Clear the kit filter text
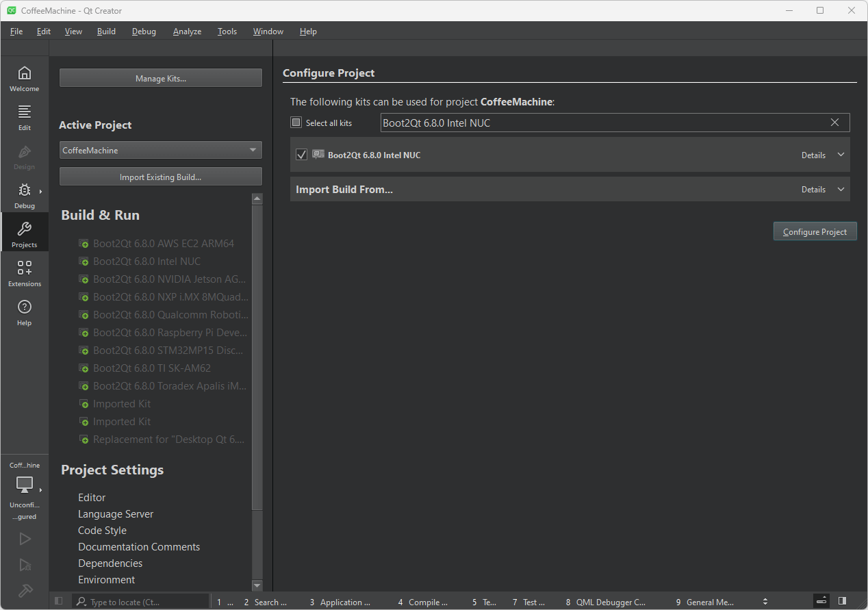 point(834,123)
